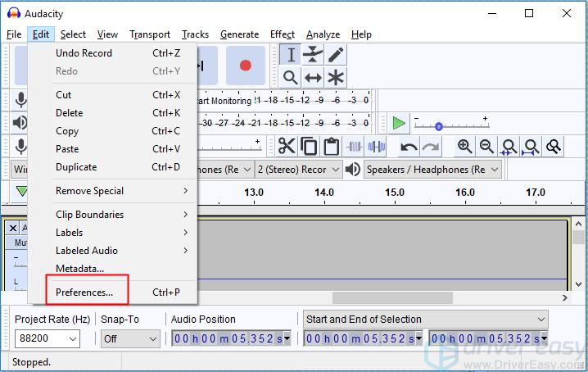The image size is (588, 372).
Task: Select the Time Shift tool
Action: click(313, 78)
